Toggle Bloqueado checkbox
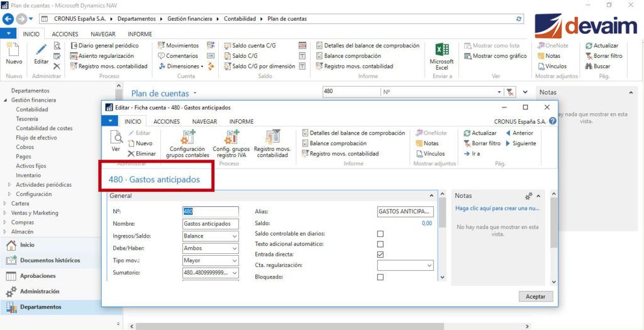 380,277
